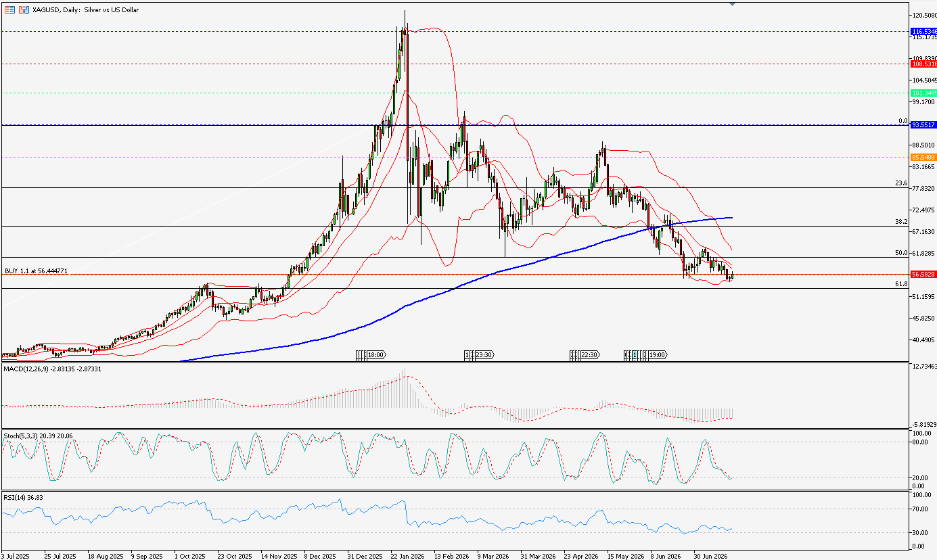The height and width of the screenshot is (560, 937).
Task: Click the 45.8250 price scale value
Action: (923, 318)
